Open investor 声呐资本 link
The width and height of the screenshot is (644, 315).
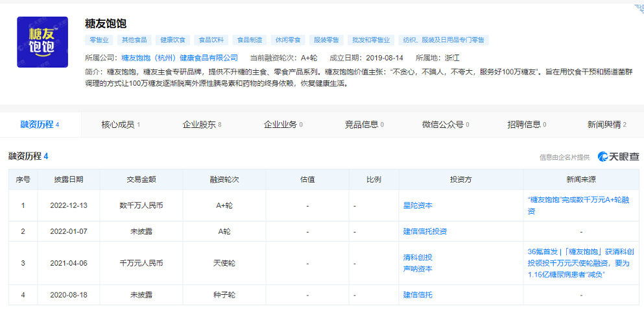(x=418, y=269)
